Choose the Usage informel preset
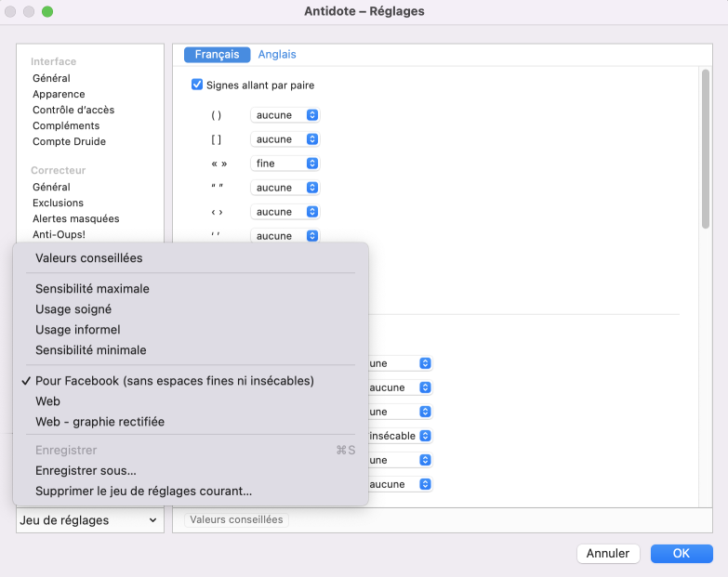 pyautogui.click(x=78, y=330)
